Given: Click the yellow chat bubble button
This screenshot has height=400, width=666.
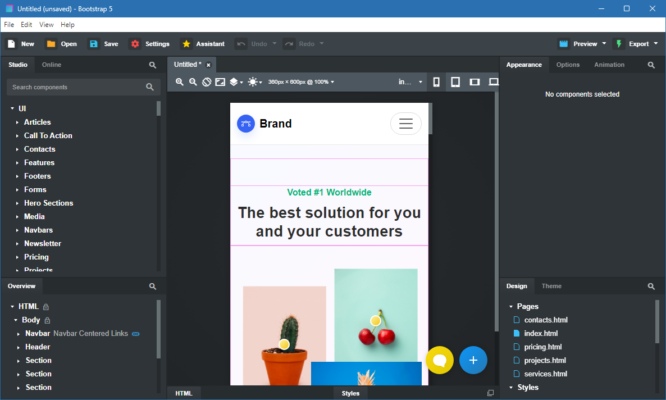Looking at the screenshot, I should click(x=440, y=360).
